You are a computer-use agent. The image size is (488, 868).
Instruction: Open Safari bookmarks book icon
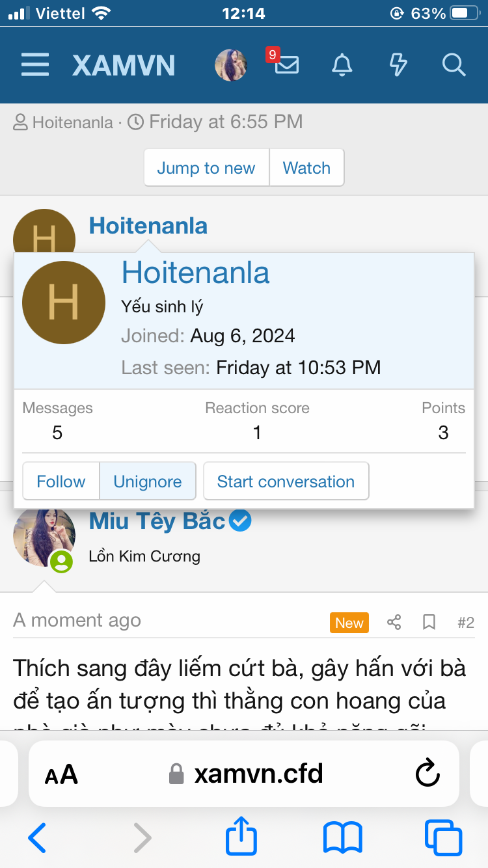tap(342, 837)
